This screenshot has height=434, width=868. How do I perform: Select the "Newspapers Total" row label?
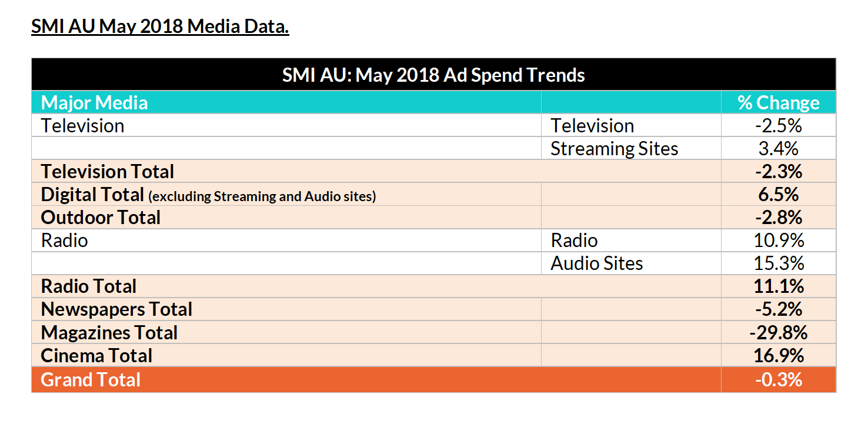[116, 309]
